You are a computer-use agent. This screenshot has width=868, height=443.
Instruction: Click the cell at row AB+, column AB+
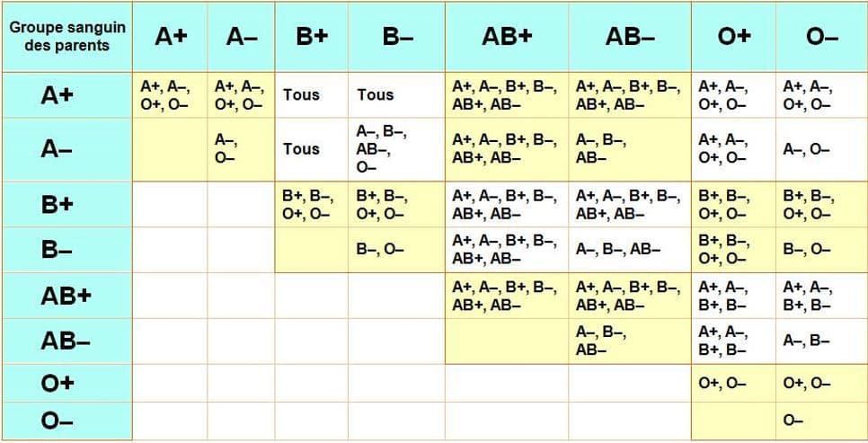point(507,295)
